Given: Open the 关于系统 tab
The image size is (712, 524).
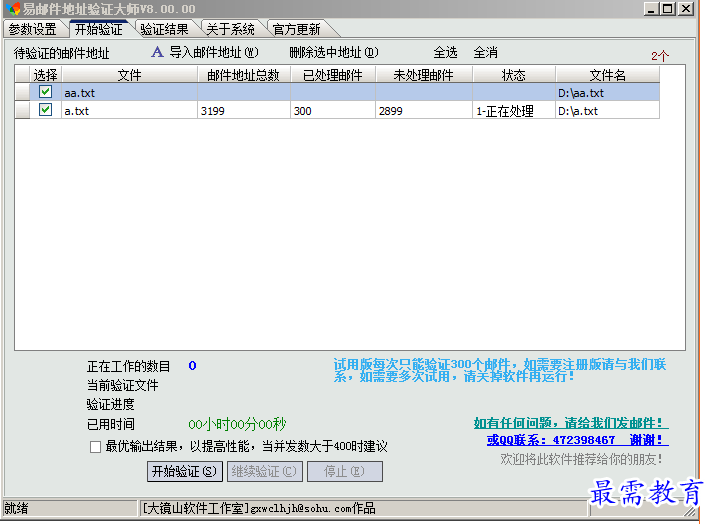Looking at the screenshot, I should click(x=230, y=29).
